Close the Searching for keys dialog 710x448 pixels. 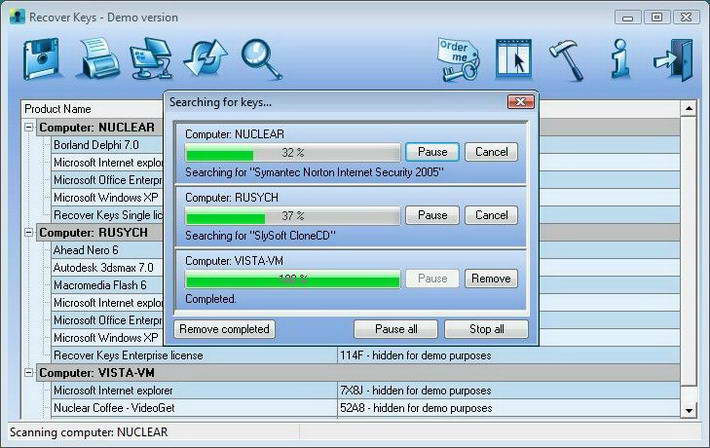coord(520,101)
